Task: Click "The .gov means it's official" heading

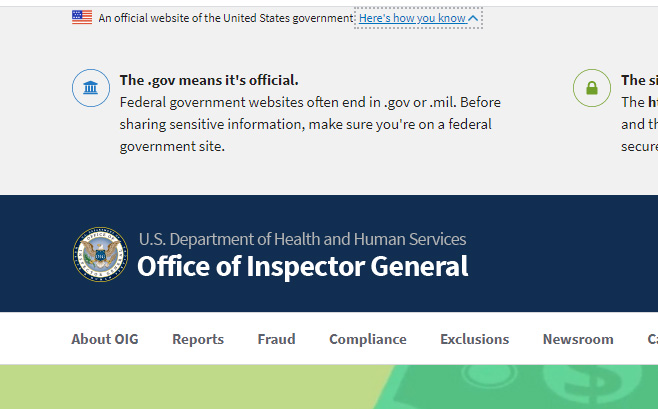Action: click(209, 80)
